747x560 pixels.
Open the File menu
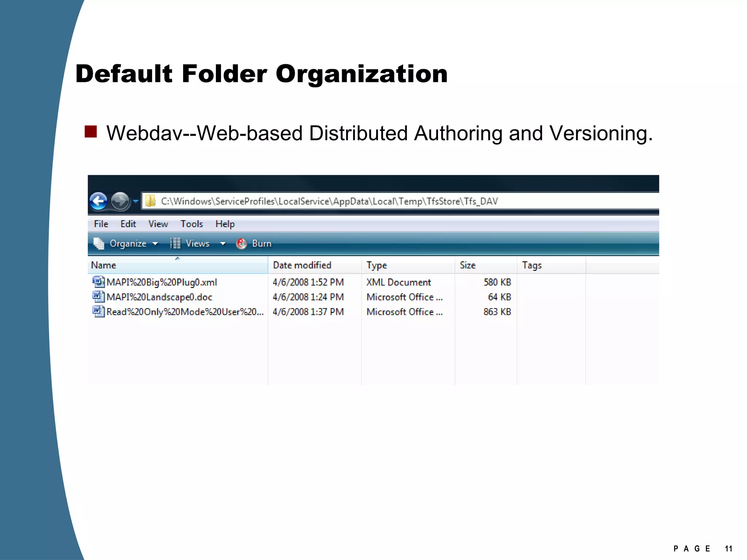pos(101,224)
